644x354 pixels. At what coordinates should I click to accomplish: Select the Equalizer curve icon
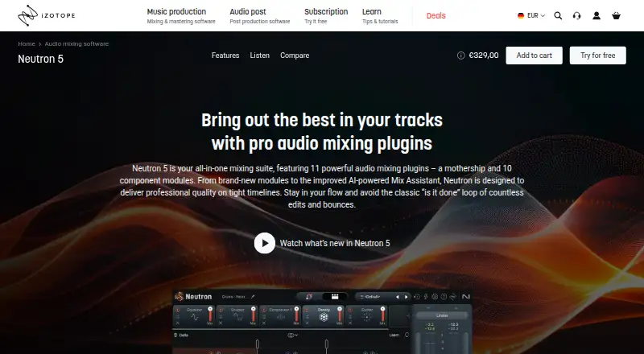tap(195, 317)
